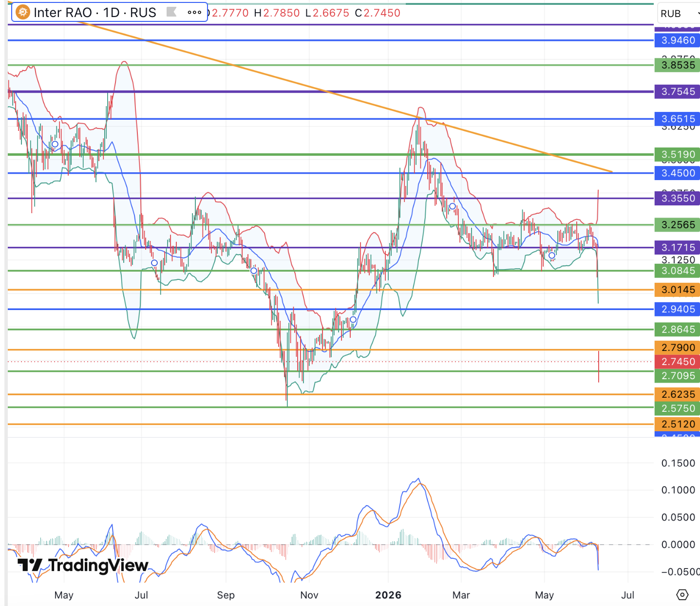Click the low value L 2.6675 in the legend
700x606 pixels.
pos(327,13)
